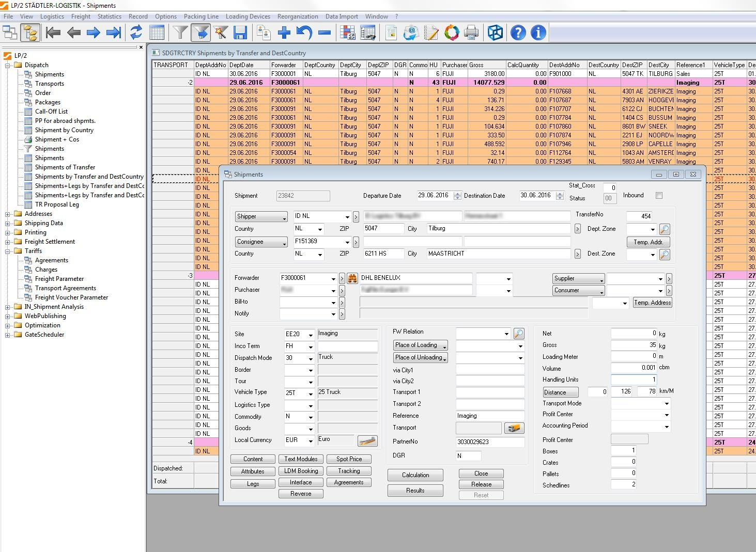Open the Logistics menu
Viewport: 756px width, 552px height.
[52, 17]
